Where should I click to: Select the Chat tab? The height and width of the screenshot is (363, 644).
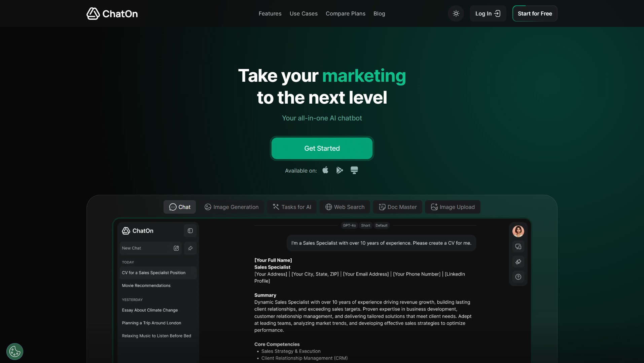pyautogui.click(x=180, y=207)
